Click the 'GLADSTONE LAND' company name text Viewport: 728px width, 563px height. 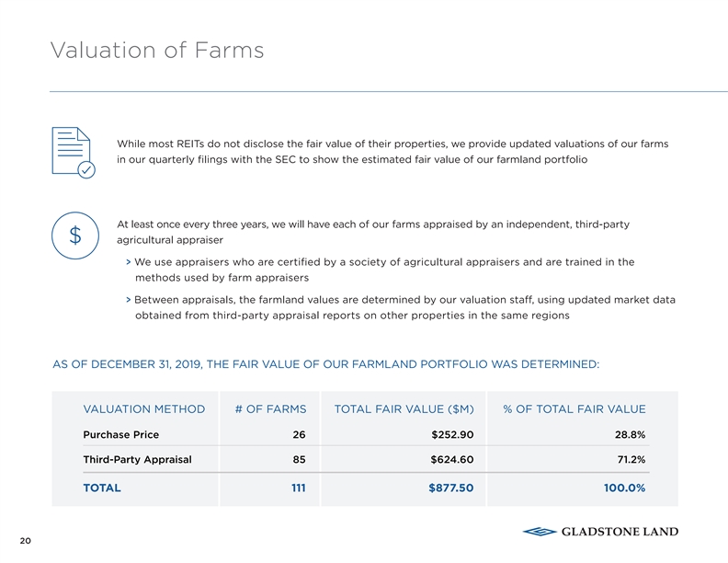(621, 532)
